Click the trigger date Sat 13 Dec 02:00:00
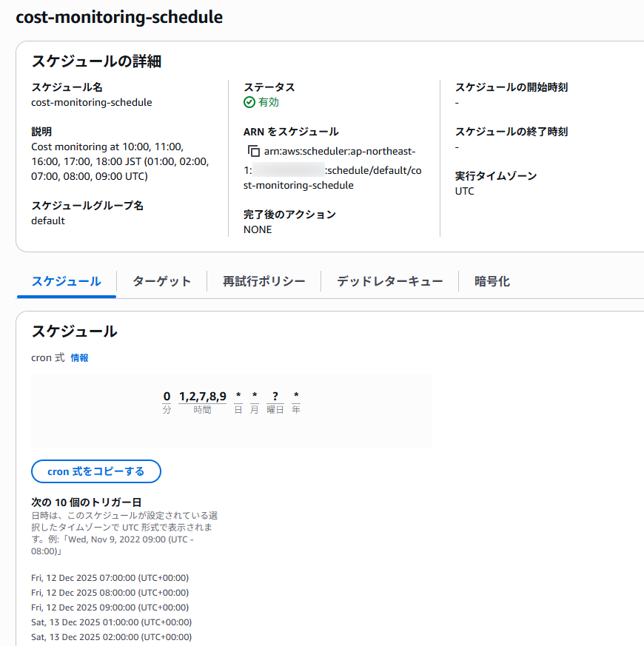 point(111,637)
